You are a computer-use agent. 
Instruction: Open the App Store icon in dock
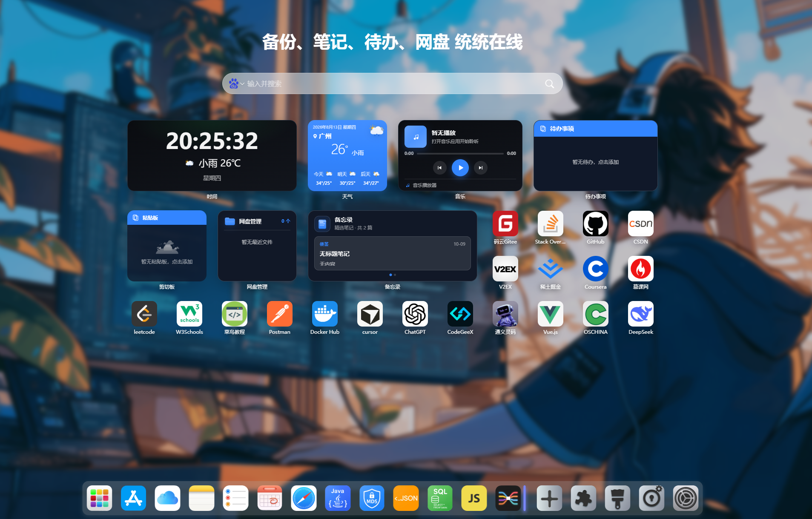click(x=134, y=498)
